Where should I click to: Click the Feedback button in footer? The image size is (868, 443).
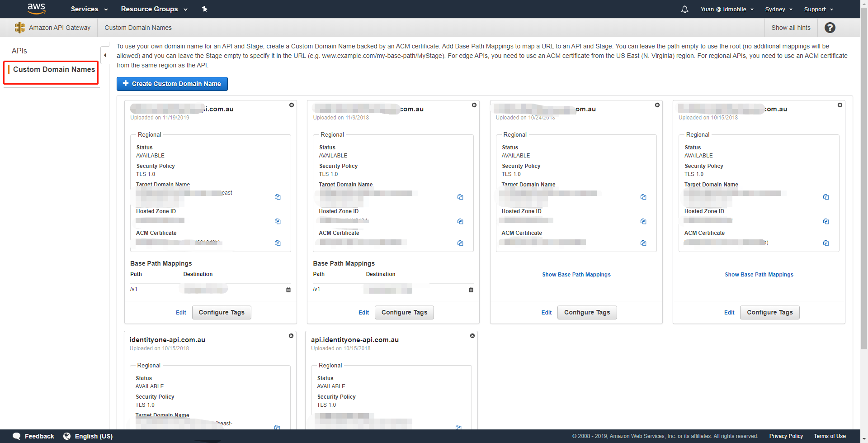click(x=33, y=436)
